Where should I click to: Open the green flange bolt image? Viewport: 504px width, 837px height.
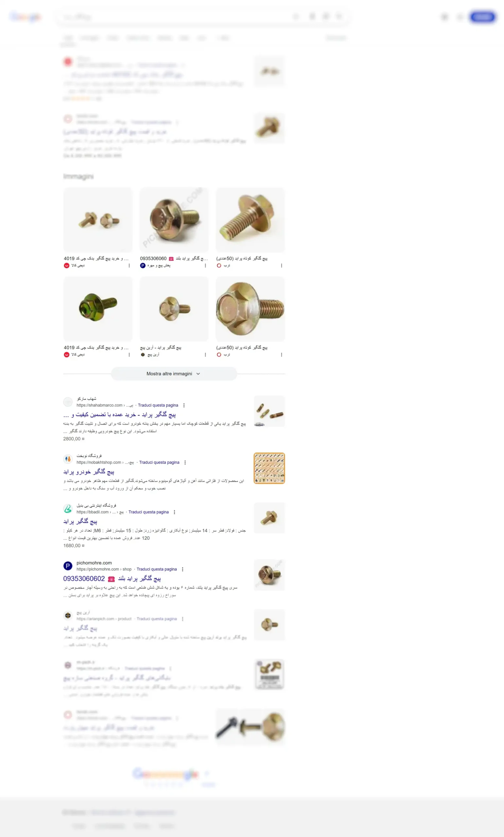pyautogui.click(x=98, y=309)
